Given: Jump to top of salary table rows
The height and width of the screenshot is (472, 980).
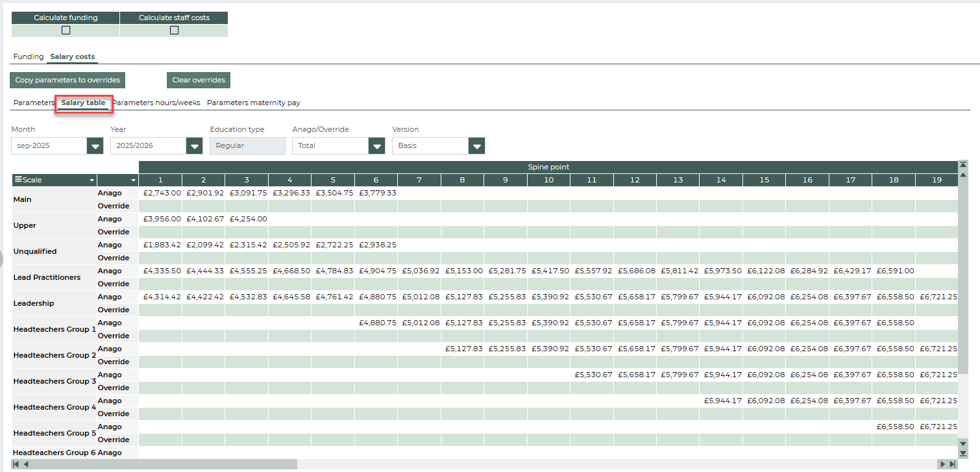Looking at the screenshot, I should [963, 165].
